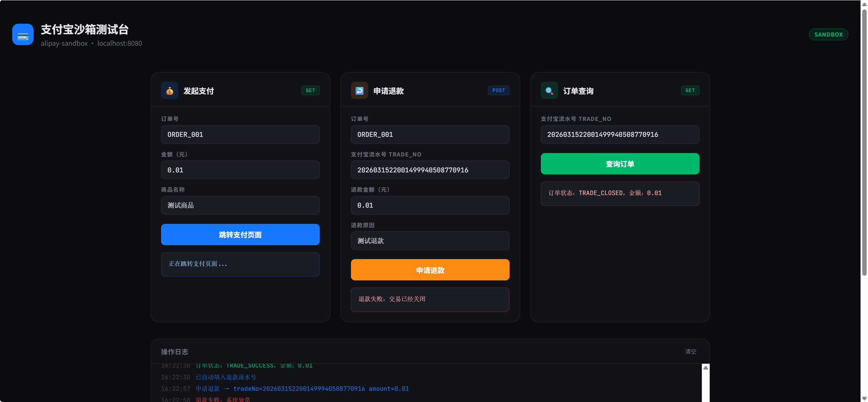
Task: Click the POST badge in 申请退款 panel
Action: coord(498,90)
